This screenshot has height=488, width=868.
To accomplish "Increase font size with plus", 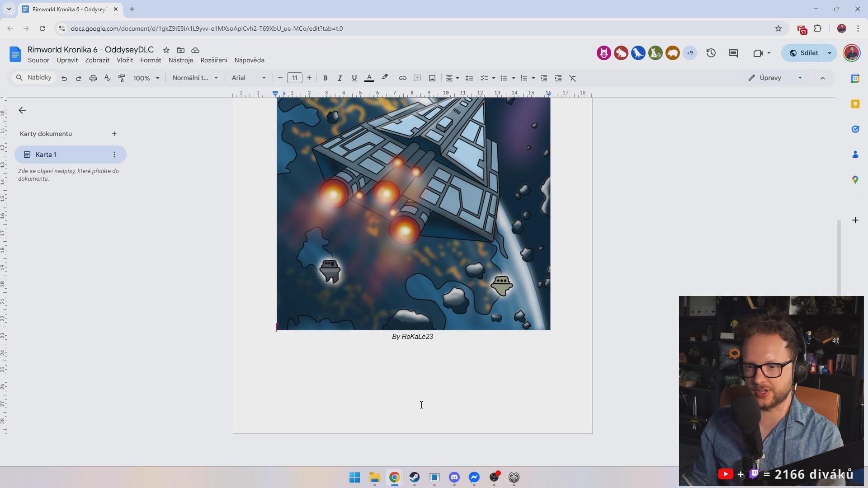I will [x=309, y=78].
